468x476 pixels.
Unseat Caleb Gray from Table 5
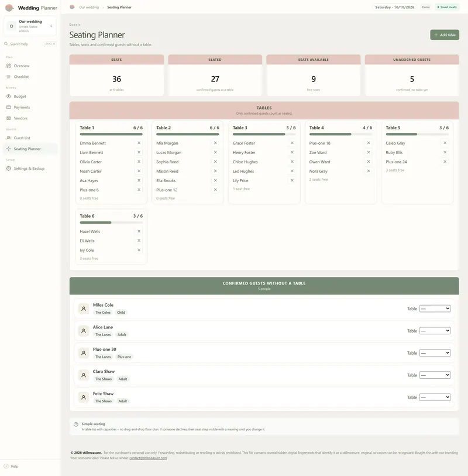click(x=445, y=143)
